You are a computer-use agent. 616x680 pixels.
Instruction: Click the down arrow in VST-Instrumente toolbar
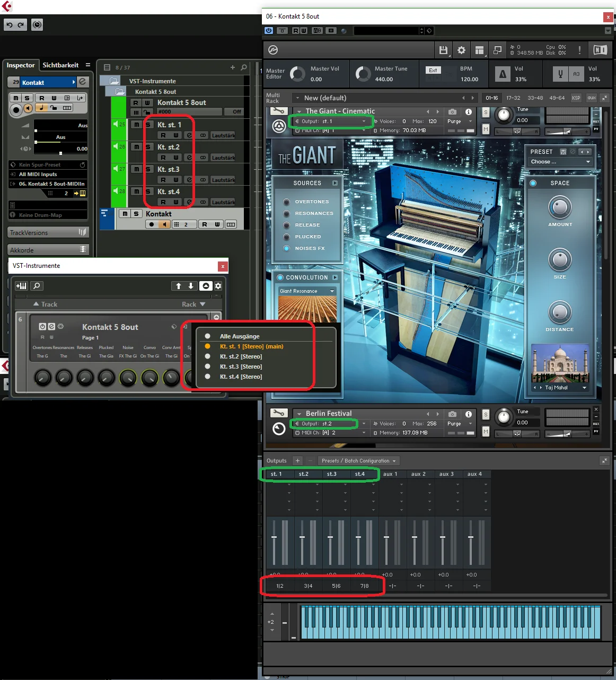pyautogui.click(x=191, y=286)
